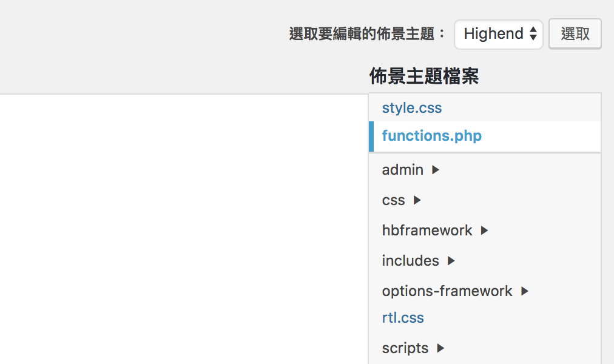Select the options-framework folder label
This screenshot has width=614, height=364.
[x=447, y=291]
